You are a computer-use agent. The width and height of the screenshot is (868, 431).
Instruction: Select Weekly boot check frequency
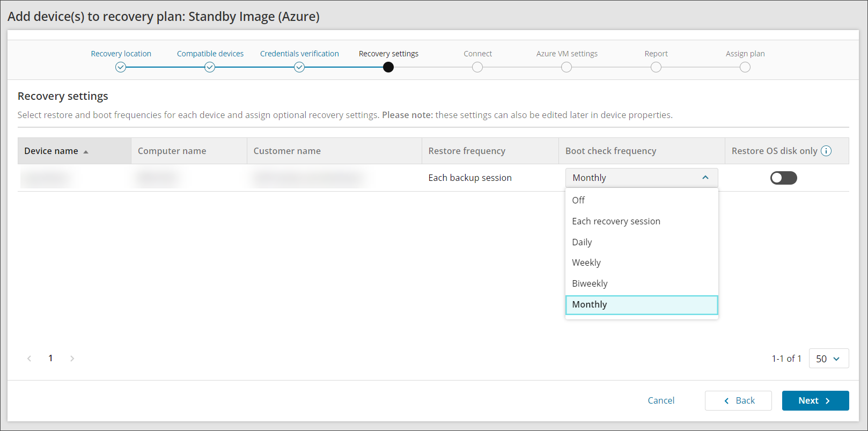tap(642, 262)
